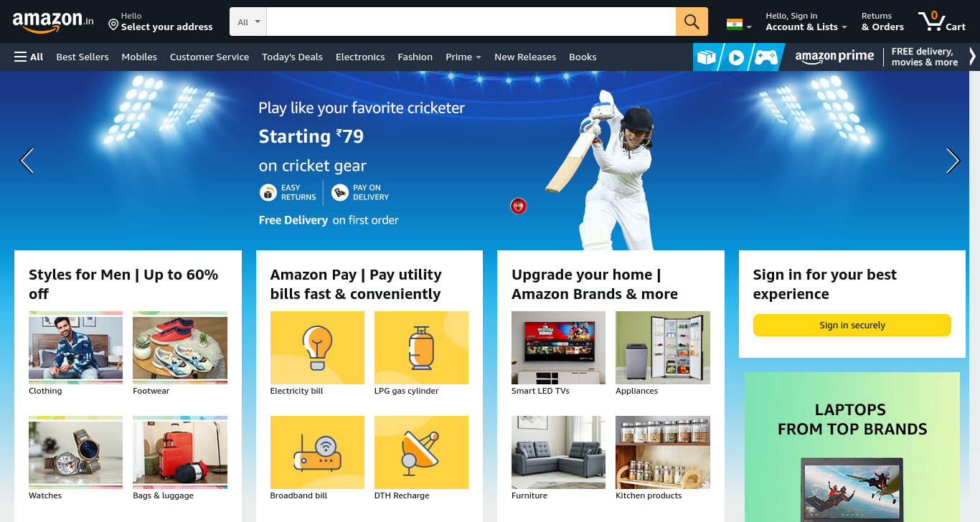The image size is (980, 522).
Task: Click the Sign in securely button
Action: click(x=852, y=325)
